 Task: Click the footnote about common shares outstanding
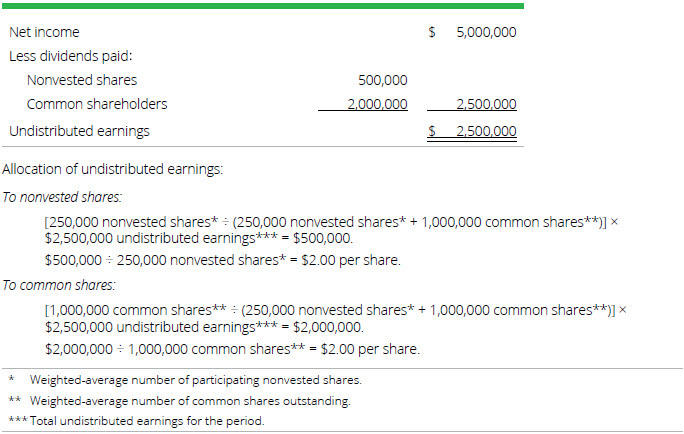click(x=190, y=401)
